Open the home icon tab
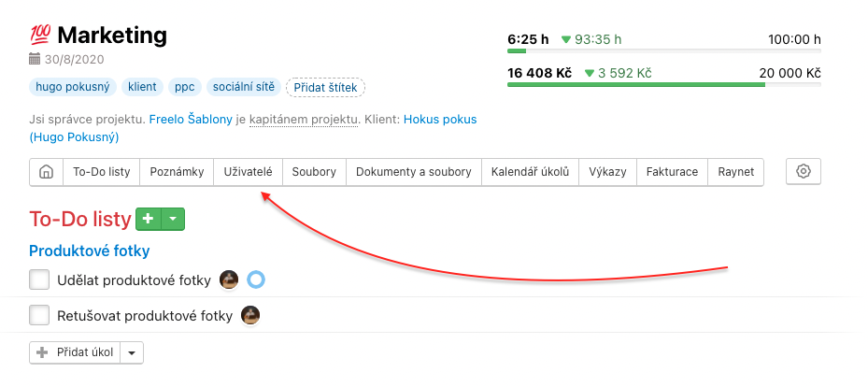The width and height of the screenshot is (868, 387). click(x=45, y=172)
